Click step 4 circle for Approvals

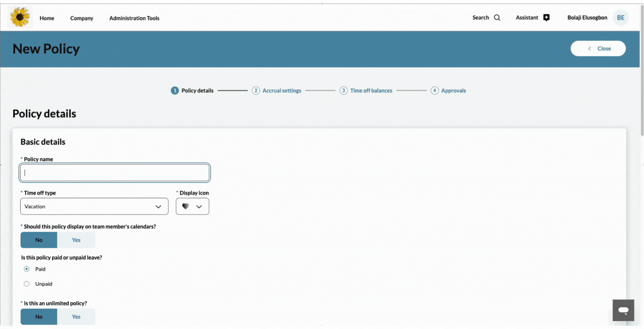pos(434,91)
